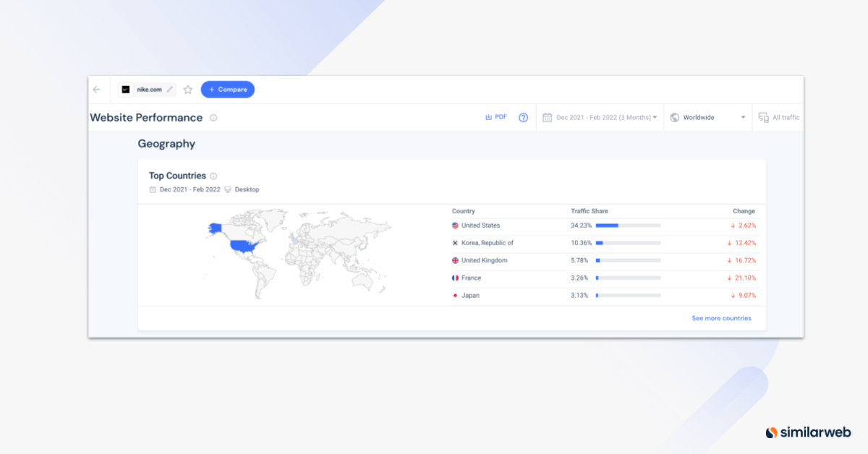The image size is (868, 454).
Task: Click the edit pencil next to nike.com
Action: [x=170, y=90]
